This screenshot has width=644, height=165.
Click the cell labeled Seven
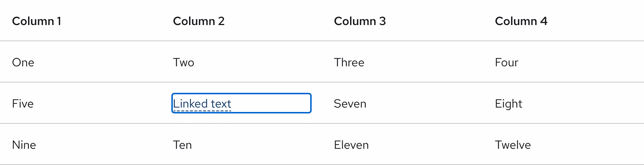click(350, 103)
